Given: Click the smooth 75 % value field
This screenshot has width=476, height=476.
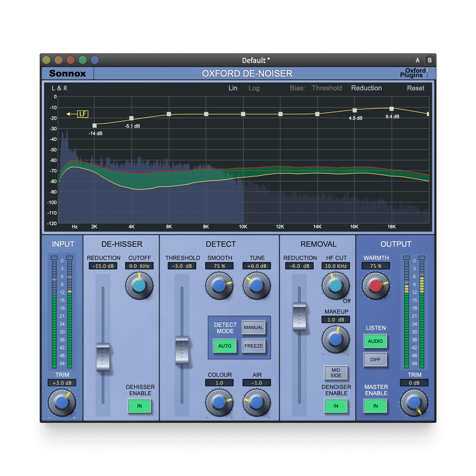Looking at the screenshot, I should (x=219, y=266).
